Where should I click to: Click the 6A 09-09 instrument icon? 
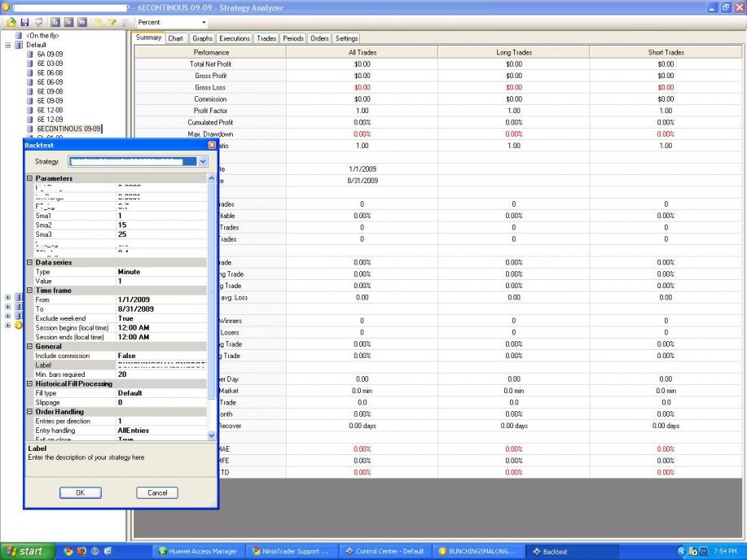click(30, 55)
